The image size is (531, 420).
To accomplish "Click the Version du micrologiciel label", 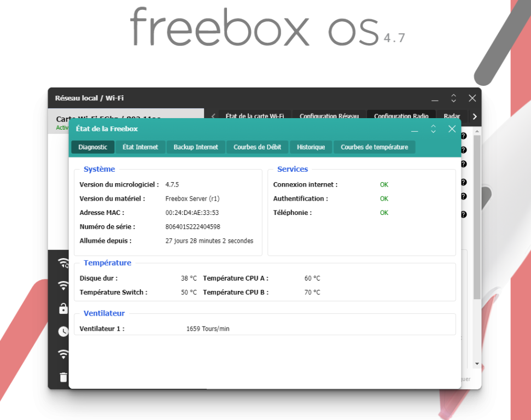I will pos(119,185).
